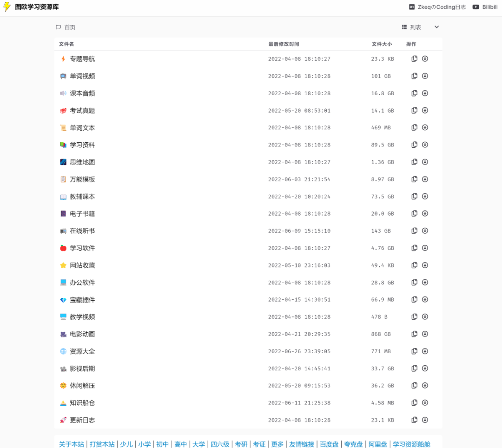502x448 pixels.
Task: Open 小学 footer link
Action: pyautogui.click(x=145, y=444)
